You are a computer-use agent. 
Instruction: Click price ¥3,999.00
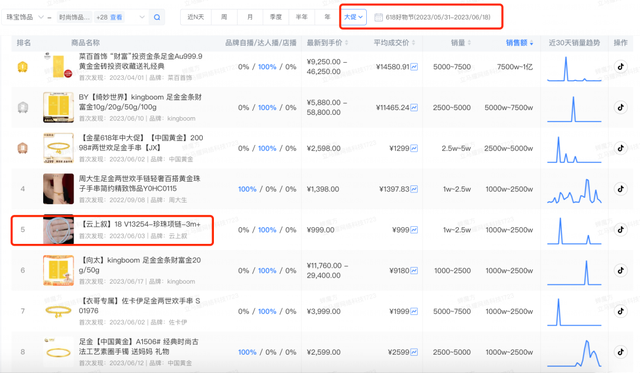[323, 311]
